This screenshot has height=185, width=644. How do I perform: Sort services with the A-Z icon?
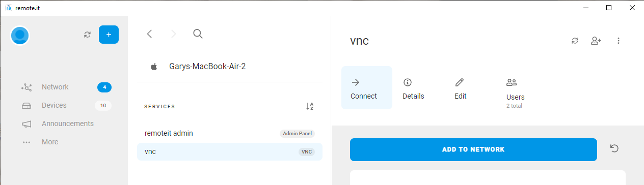coord(310,106)
